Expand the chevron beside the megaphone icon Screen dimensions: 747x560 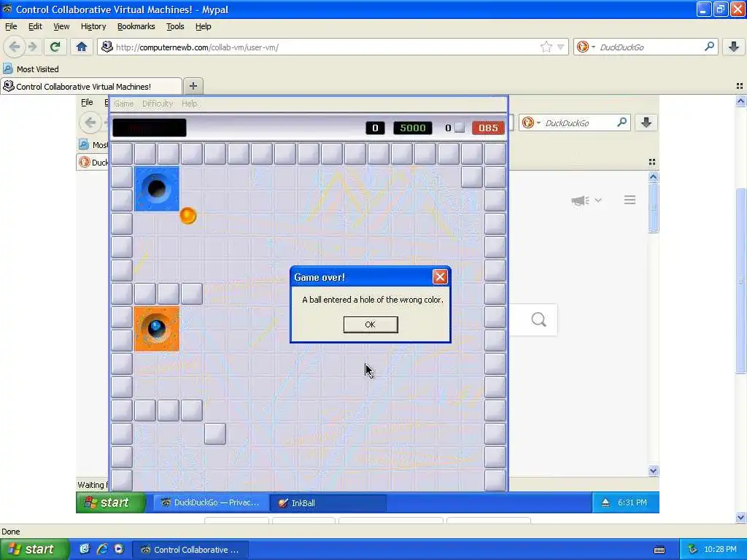(x=598, y=201)
